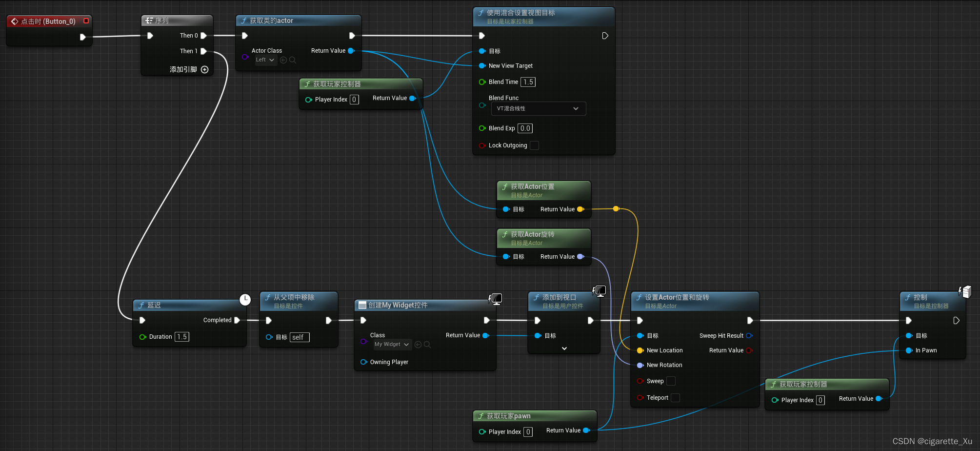Check the Sweep option box
The image size is (980, 451).
click(671, 381)
